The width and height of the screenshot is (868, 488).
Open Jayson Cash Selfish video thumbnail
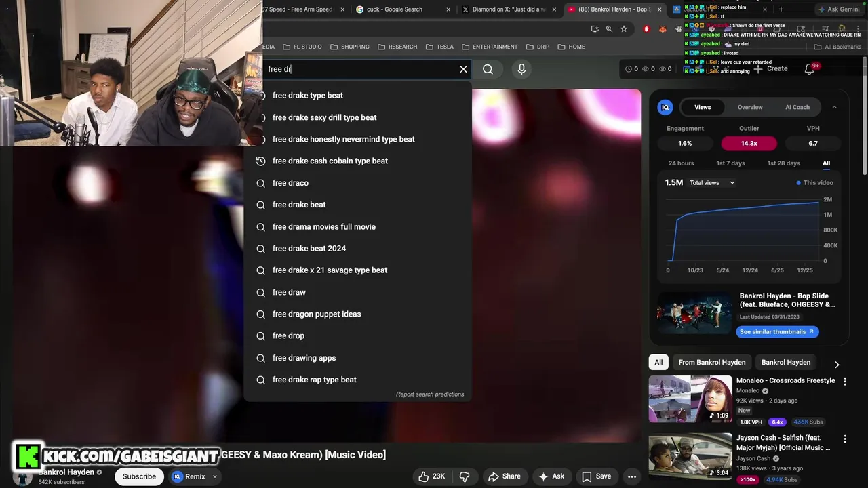point(690,456)
